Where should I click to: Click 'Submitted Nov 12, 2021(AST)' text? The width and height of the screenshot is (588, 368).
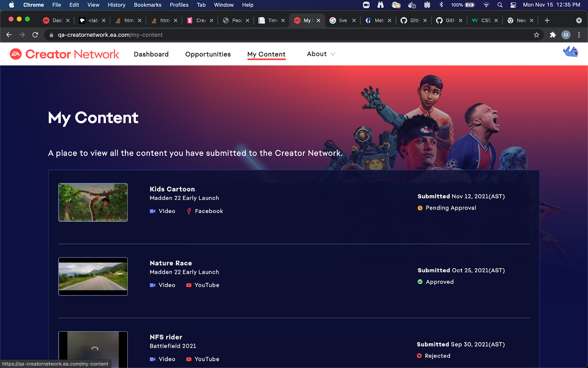pos(461,197)
